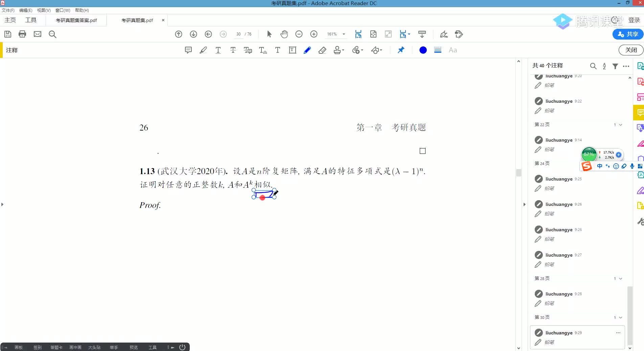This screenshot has width=644, height=351.
Task: Open the 编辑(E) menu
Action: (26, 10)
